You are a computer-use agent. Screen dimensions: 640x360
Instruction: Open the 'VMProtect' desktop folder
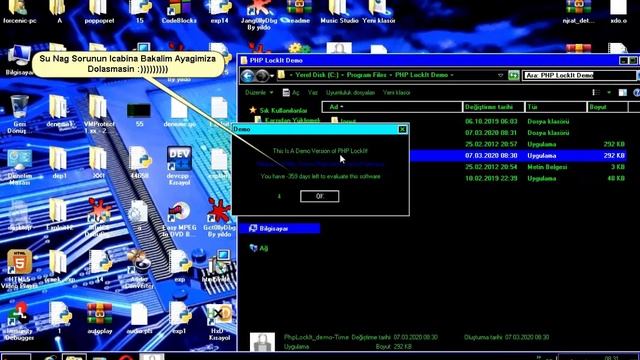pyautogui.click(x=99, y=114)
